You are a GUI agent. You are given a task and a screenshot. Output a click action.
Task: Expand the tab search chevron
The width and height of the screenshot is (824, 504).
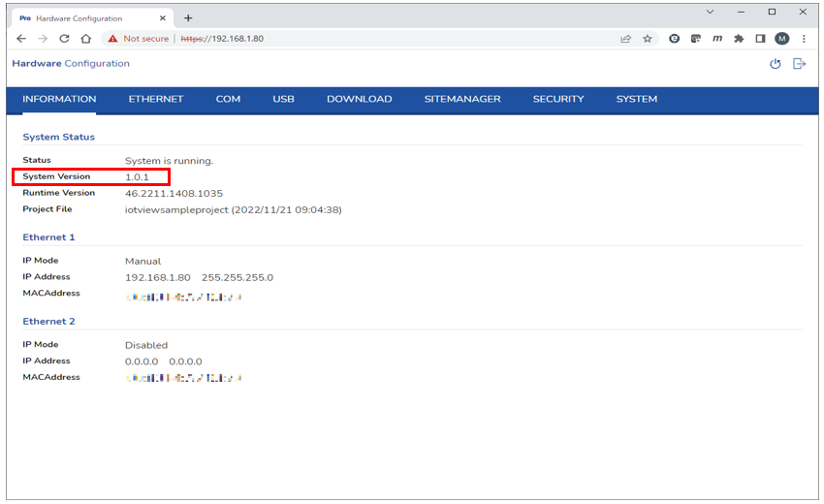[x=710, y=12]
